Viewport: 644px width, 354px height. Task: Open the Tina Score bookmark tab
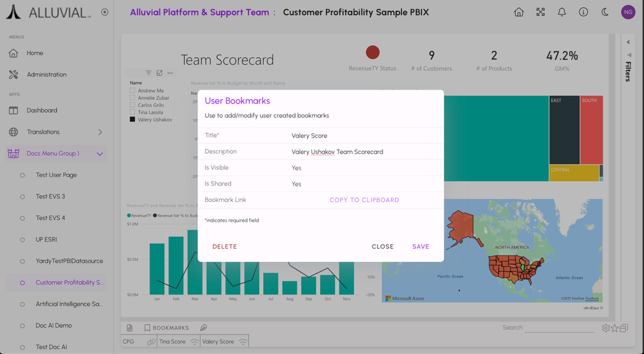[x=172, y=342]
